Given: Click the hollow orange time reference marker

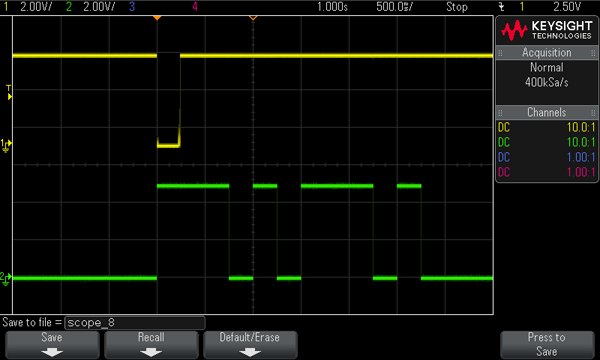Looking at the screenshot, I should (253, 18).
